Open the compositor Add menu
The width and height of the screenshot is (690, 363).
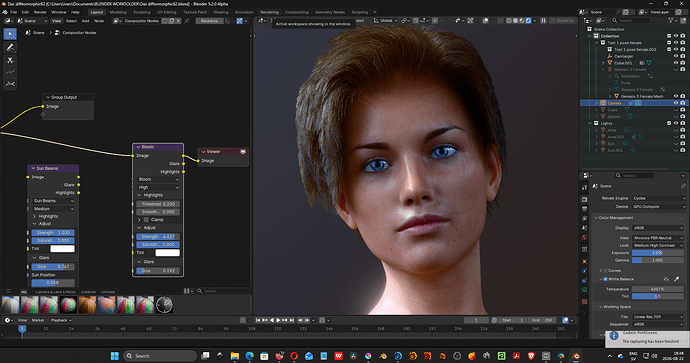click(85, 21)
